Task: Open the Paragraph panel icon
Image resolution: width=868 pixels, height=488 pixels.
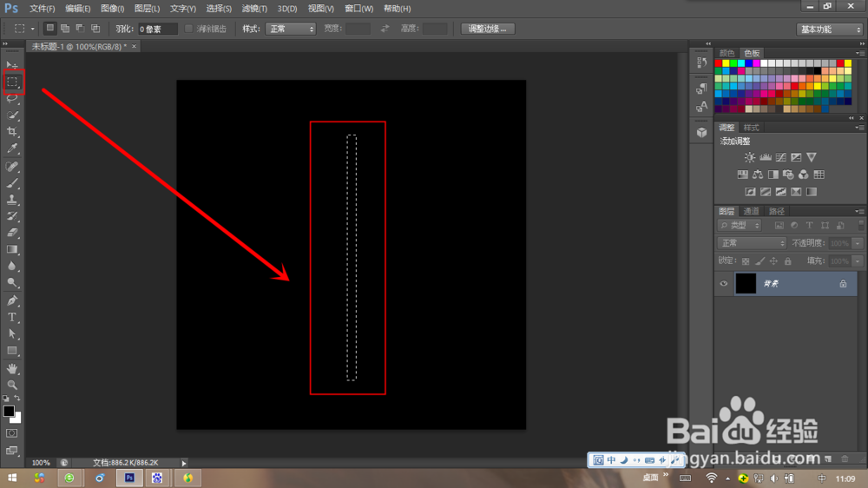Action: click(x=702, y=88)
